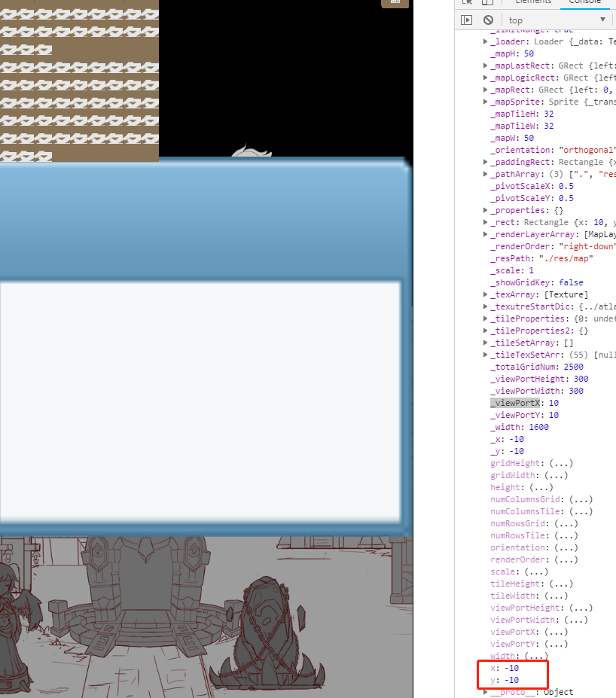Select the 'x: -10' row above __proto__
Image resolution: width=616 pixels, height=698 pixels.
[x=505, y=668]
